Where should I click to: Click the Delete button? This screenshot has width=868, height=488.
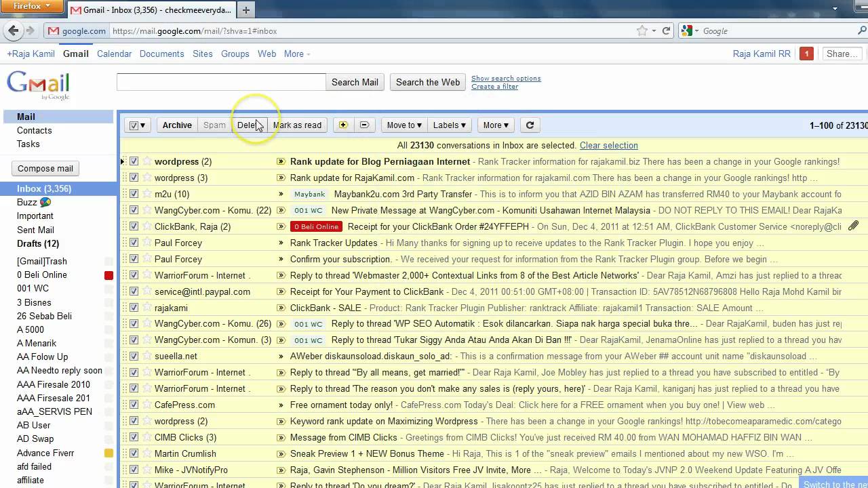[x=249, y=125]
